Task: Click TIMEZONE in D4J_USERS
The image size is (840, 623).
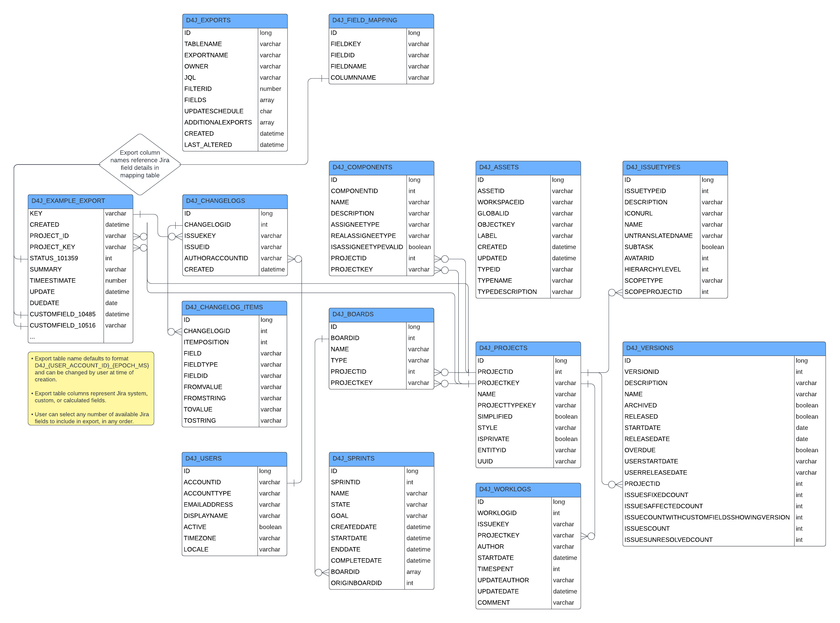Action: coord(234,538)
